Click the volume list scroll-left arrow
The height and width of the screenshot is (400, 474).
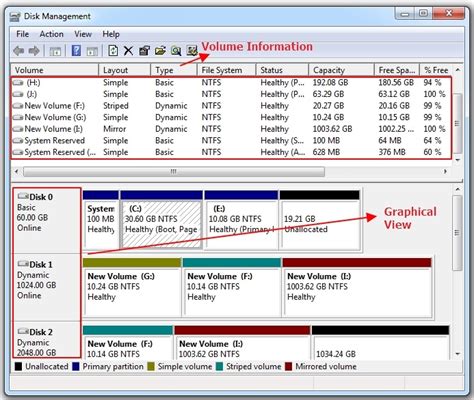(x=16, y=172)
